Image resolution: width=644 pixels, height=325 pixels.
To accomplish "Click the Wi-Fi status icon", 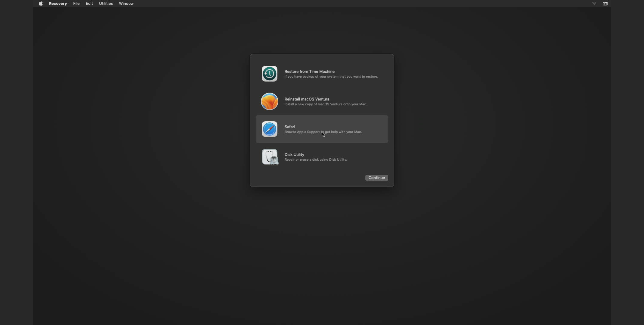I will coord(594,4).
